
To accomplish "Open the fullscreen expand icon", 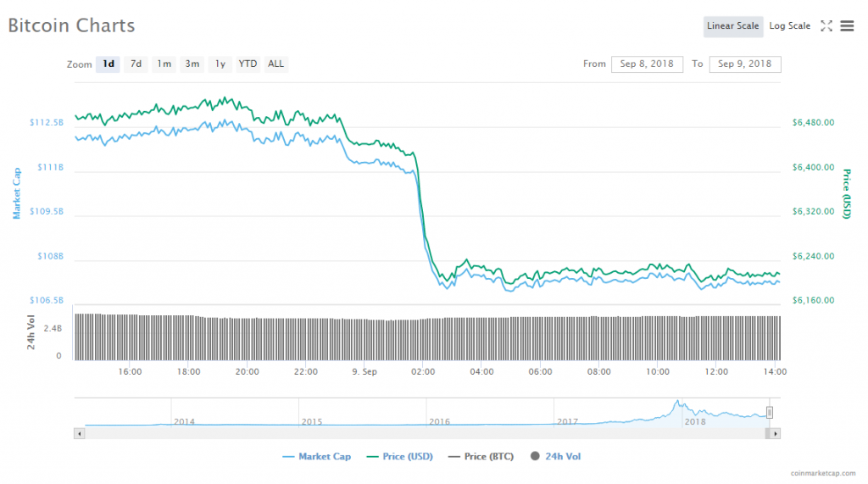I will pyautogui.click(x=826, y=26).
